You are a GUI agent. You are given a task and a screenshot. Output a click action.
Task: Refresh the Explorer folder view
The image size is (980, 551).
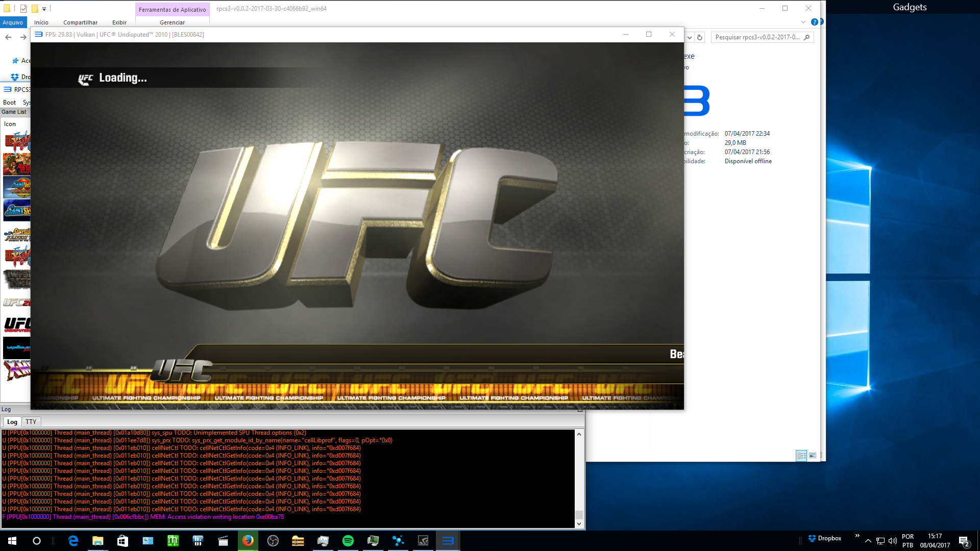[700, 37]
